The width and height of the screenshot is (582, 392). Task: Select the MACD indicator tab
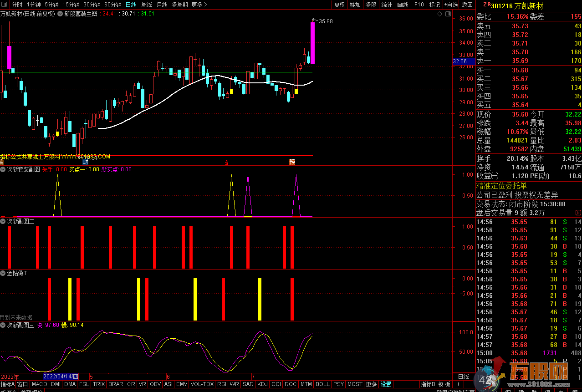[40, 384]
